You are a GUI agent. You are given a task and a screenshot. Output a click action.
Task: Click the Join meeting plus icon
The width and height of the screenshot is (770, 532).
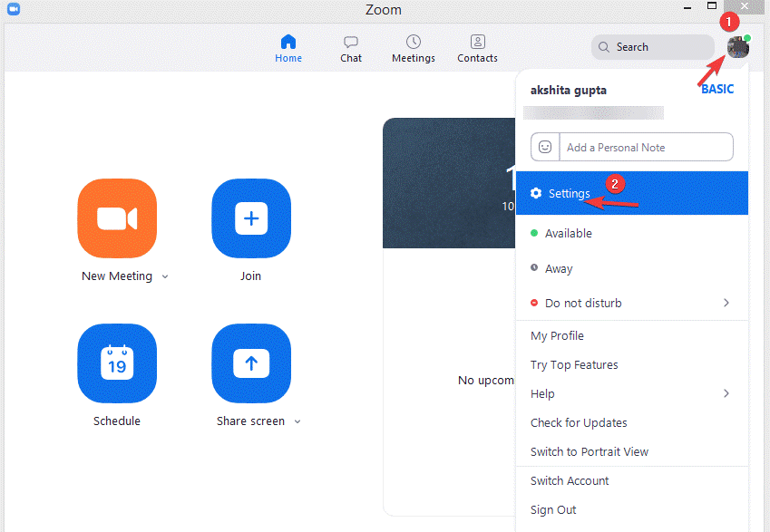coord(251,218)
